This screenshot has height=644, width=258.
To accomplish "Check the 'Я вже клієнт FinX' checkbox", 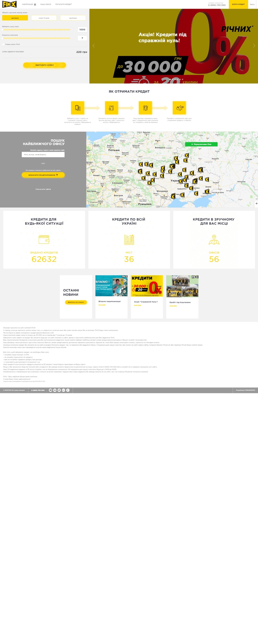I will 3,44.
